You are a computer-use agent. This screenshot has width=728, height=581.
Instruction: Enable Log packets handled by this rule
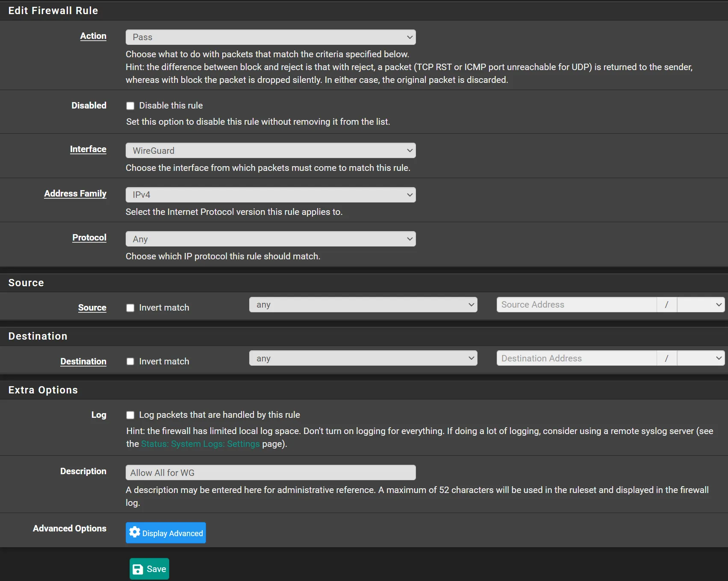click(x=130, y=415)
